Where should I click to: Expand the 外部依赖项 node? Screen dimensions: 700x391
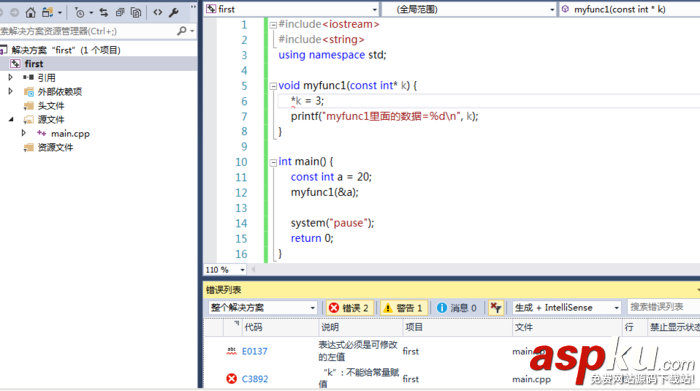click(x=11, y=92)
